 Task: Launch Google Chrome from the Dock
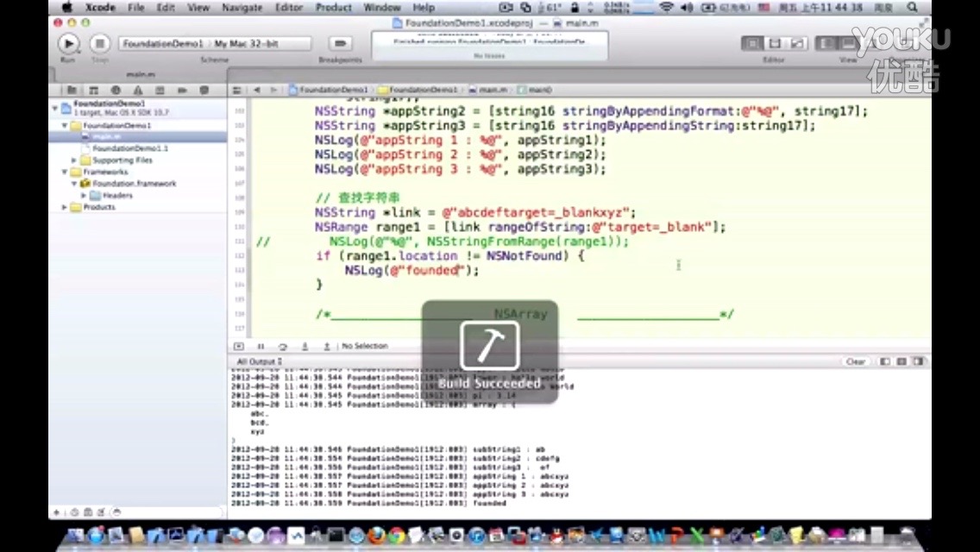tap(396, 535)
